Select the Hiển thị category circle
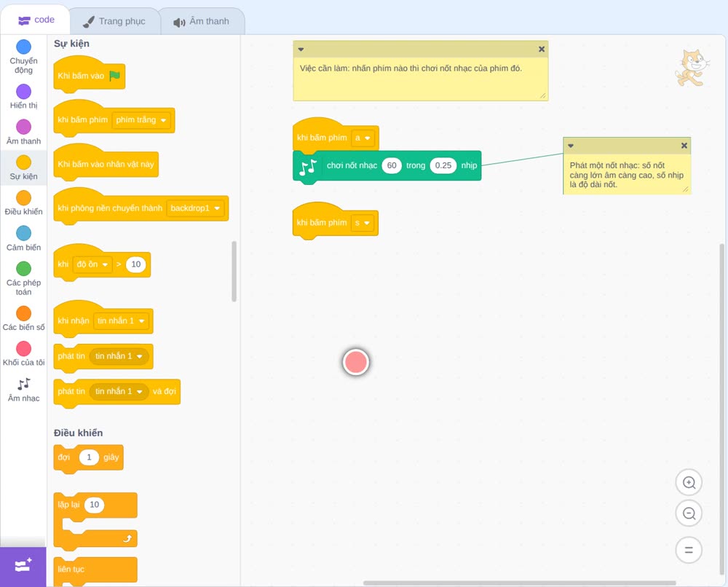Image resolution: width=728 pixels, height=587 pixels. [24, 92]
